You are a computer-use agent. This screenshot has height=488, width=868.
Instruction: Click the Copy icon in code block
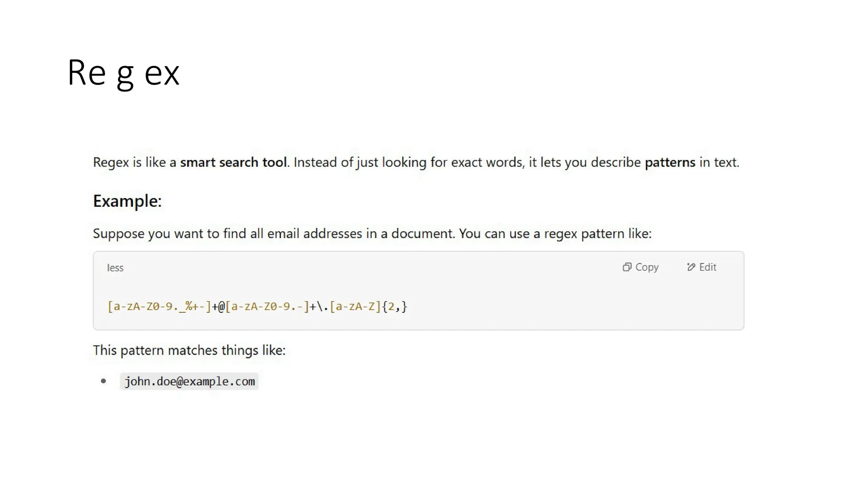[627, 267]
